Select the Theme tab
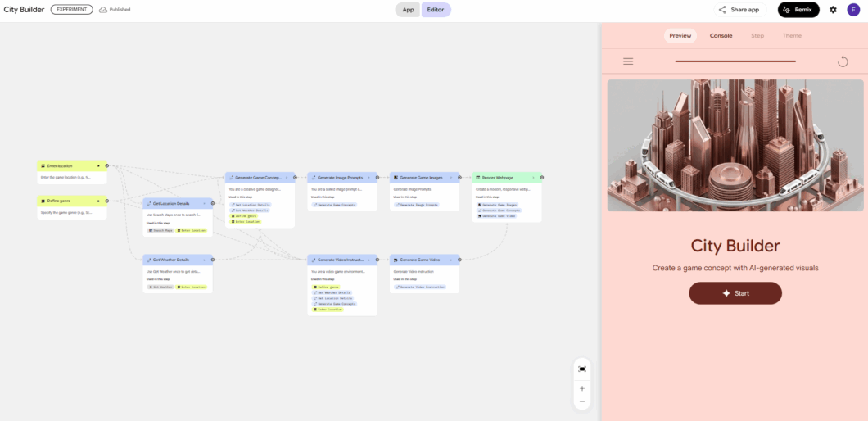The height and width of the screenshot is (421, 868). click(791, 35)
